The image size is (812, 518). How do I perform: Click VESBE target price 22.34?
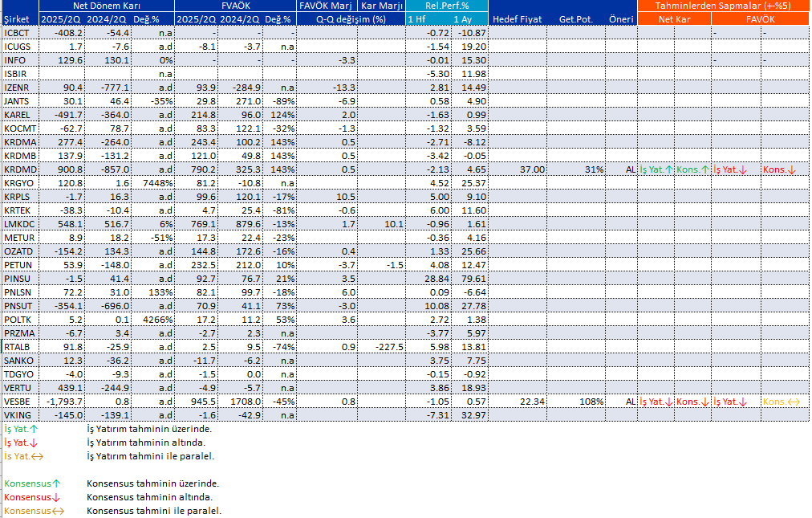pos(532,402)
